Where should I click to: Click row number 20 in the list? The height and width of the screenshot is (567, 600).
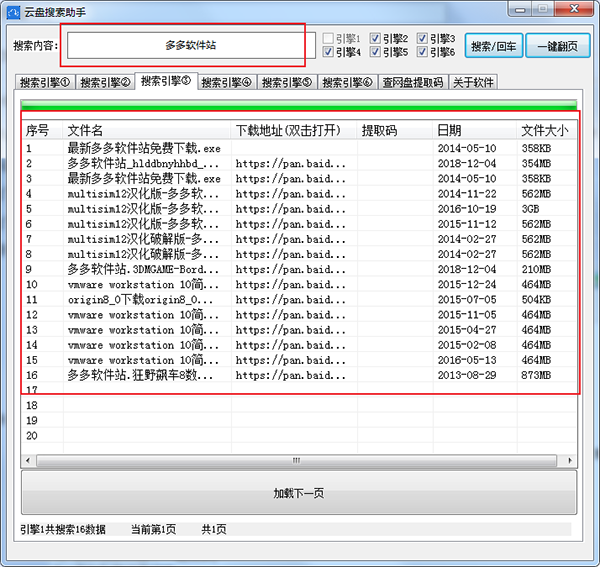point(32,435)
